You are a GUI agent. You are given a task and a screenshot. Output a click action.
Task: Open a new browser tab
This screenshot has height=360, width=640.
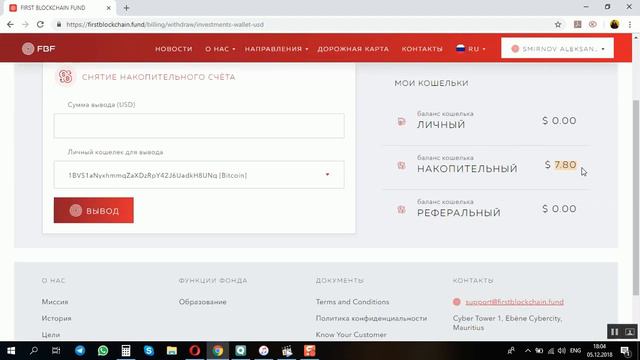click(126, 8)
